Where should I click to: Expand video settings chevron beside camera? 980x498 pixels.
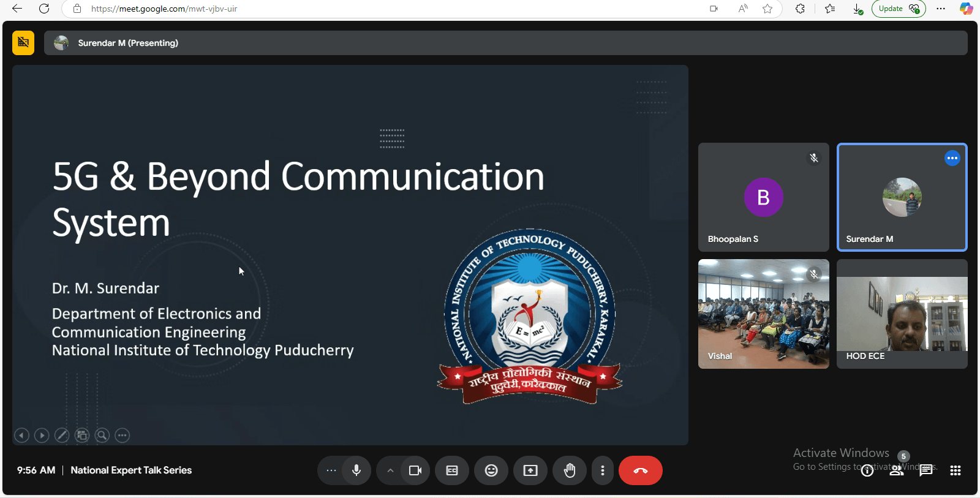tap(390, 470)
